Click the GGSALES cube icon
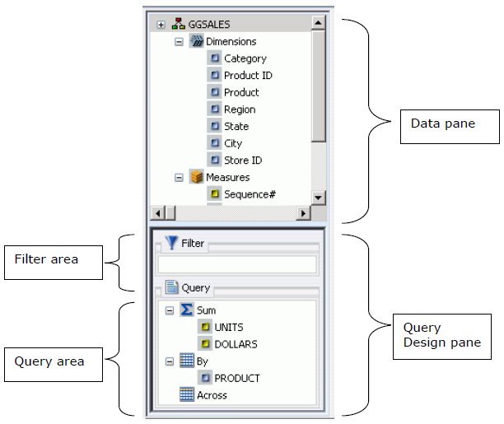Image resolution: width=504 pixels, height=424 pixels. coord(178,25)
